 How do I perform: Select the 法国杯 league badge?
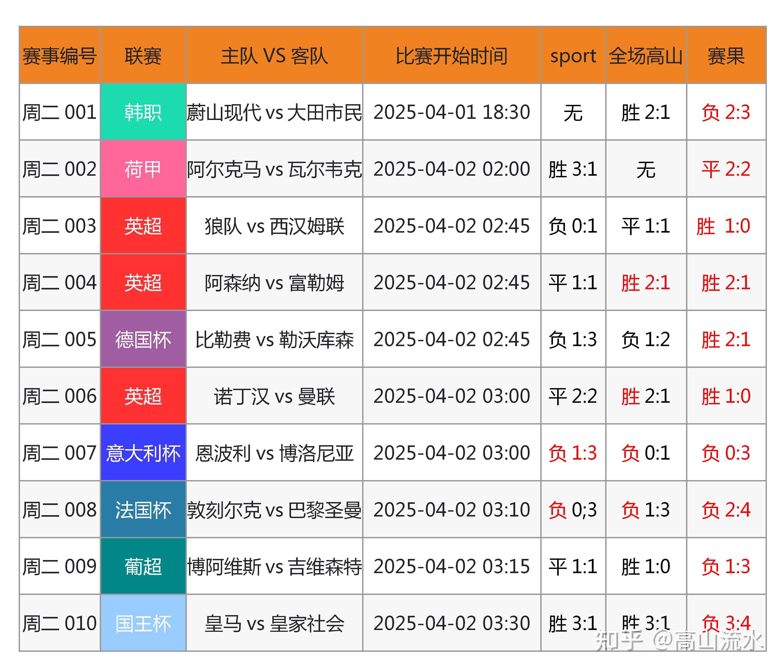point(143,510)
